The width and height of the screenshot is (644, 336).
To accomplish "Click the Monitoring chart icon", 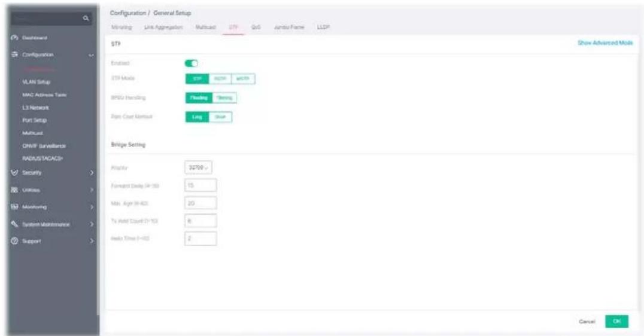I will click(15, 207).
